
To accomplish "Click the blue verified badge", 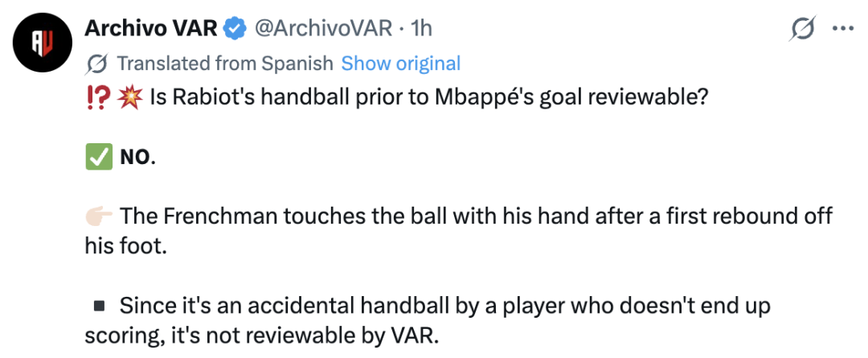I will pyautogui.click(x=234, y=29).
